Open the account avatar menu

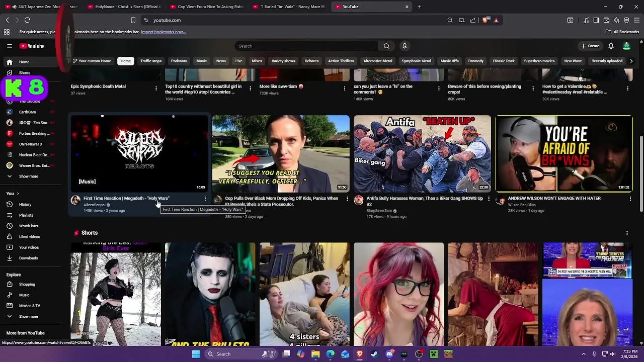[626, 46]
